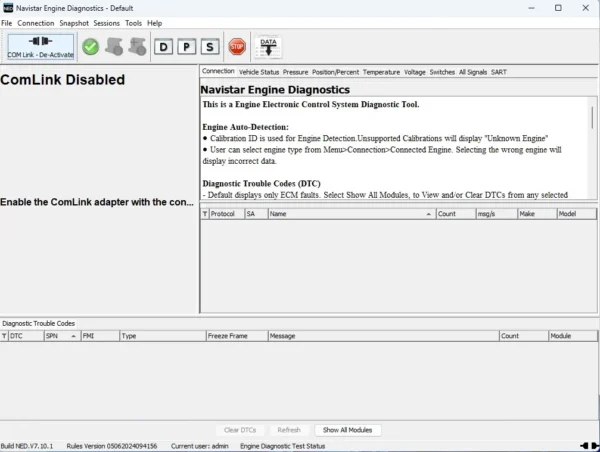Sort by the Make column header
The height and width of the screenshot is (452, 600).
coord(537,214)
